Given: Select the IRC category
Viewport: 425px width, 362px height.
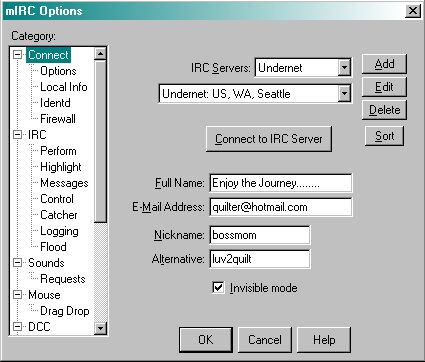Looking at the screenshot, I should pyautogui.click(x=37, y=135).
